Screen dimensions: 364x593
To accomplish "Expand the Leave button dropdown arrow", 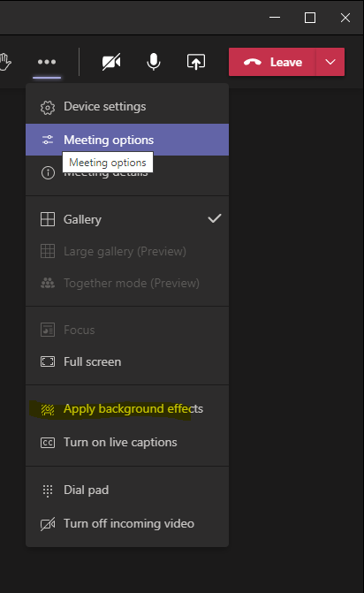I will click(x=330, y=62).
